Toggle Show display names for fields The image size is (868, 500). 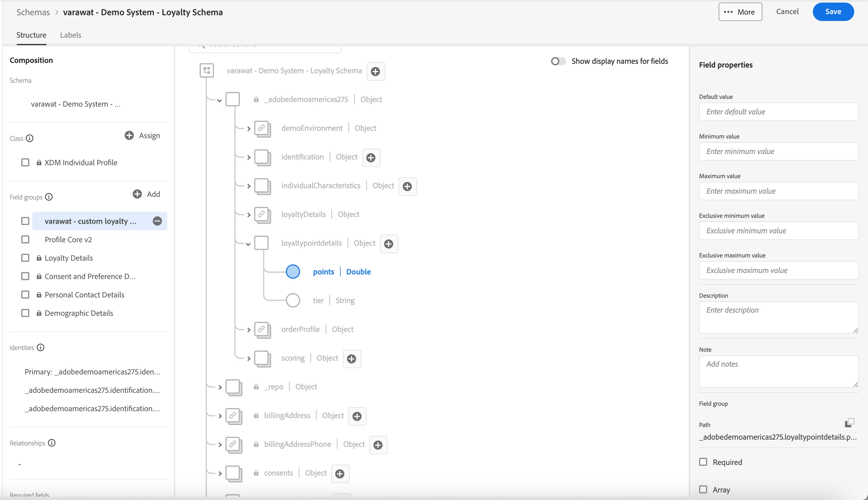coord(558,61)
